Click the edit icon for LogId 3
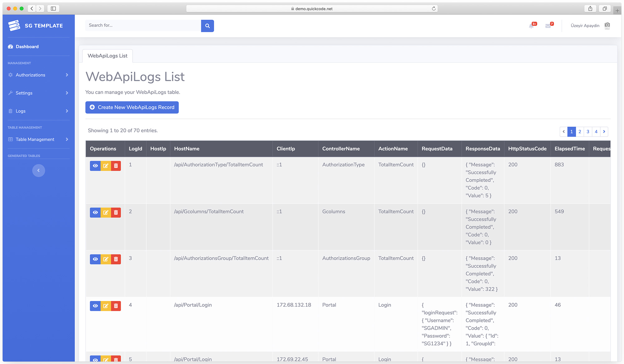 [x=106, y=259]
